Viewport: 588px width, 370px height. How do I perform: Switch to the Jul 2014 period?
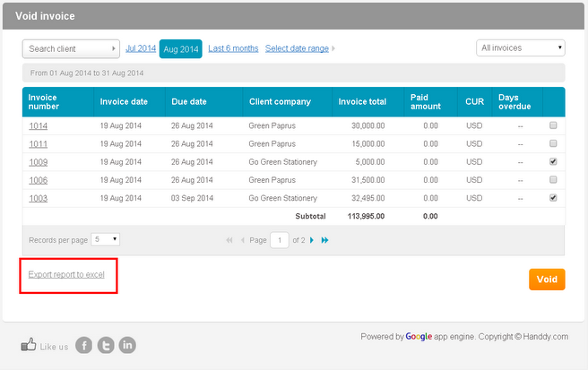click(141, 48)
